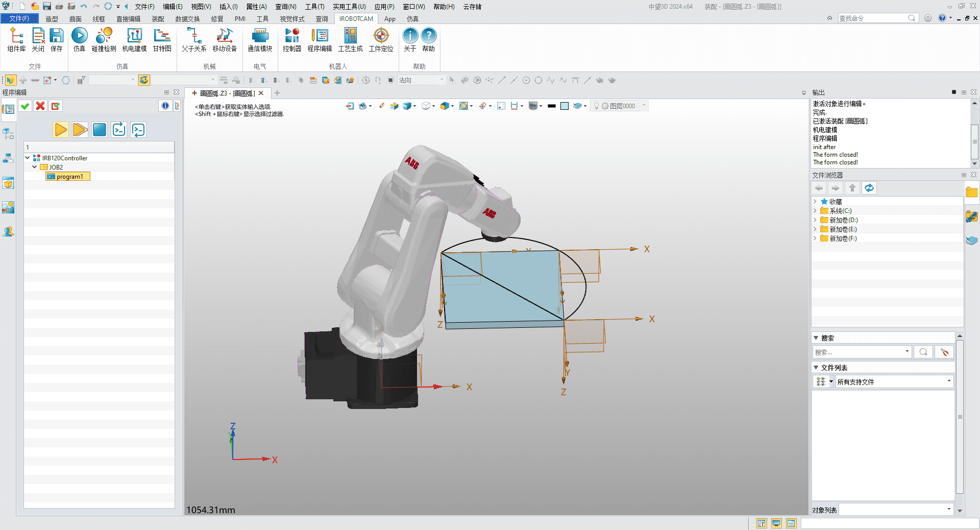
Task: Open the 云存储 menu
Action: coord(472,7)
